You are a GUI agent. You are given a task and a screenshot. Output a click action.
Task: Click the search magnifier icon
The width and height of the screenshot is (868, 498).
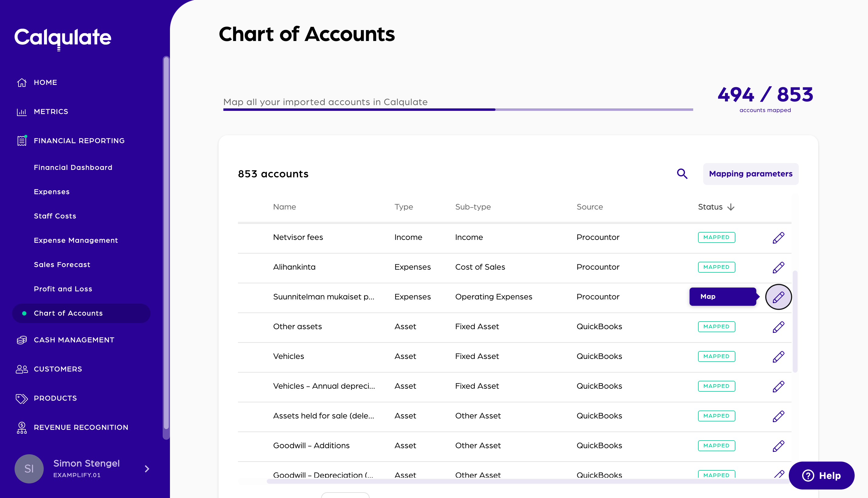(x=682, y=174)
